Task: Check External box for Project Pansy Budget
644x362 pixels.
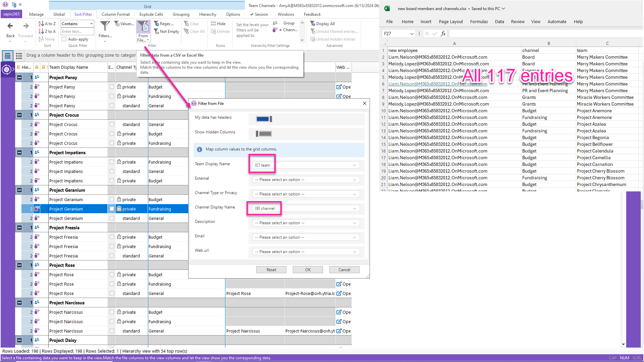Action: point(112,87)
